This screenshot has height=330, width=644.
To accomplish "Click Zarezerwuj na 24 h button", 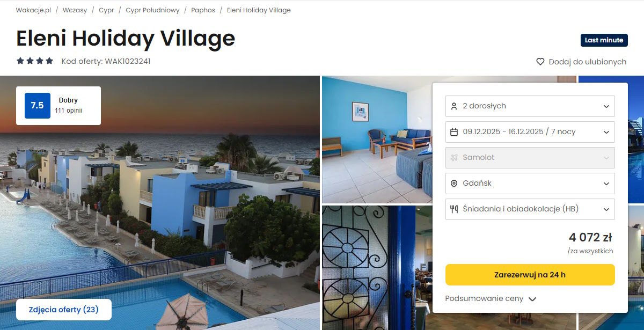I will [x=530, y=275].
